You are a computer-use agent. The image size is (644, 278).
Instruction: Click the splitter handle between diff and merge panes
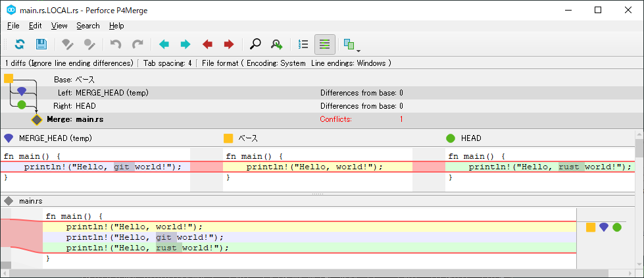pos(318,193)
